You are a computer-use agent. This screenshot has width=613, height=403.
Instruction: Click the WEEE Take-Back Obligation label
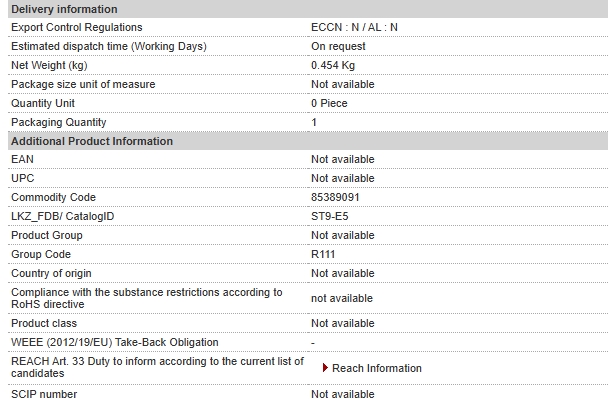coord(115,342)
